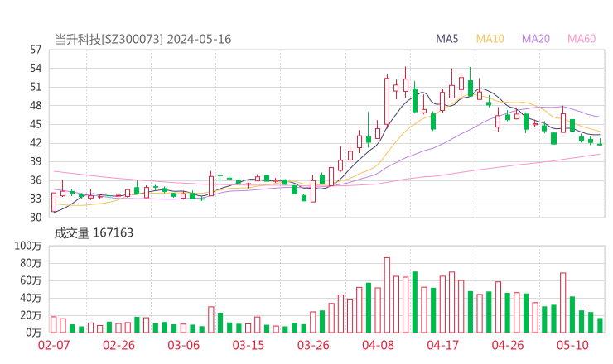The image size is (613, 364).
Task: Click the 05-10 date label
Action: (572, 345)
